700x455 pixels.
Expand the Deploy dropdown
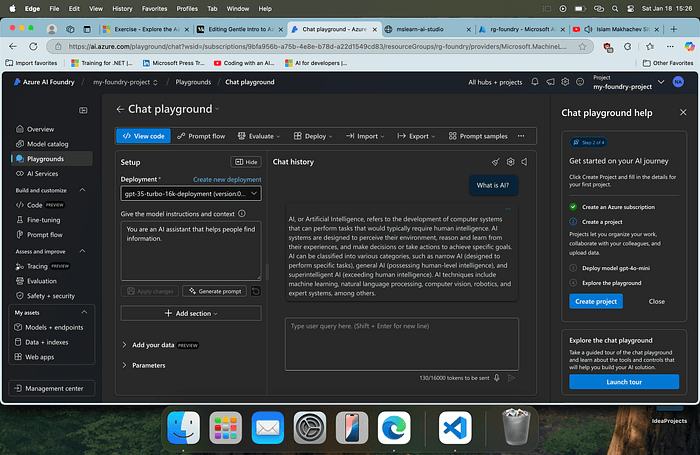tap(313, 136)
